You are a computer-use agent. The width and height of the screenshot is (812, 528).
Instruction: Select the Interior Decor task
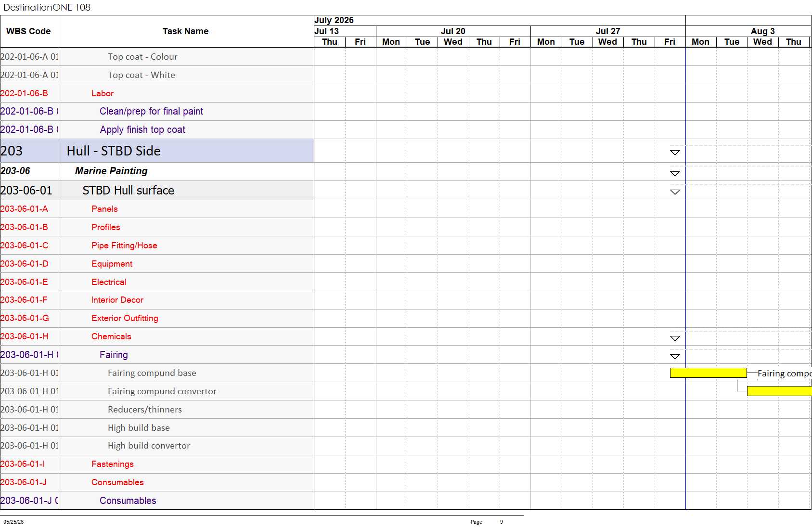pyautogui.click(x=117, y=300)
